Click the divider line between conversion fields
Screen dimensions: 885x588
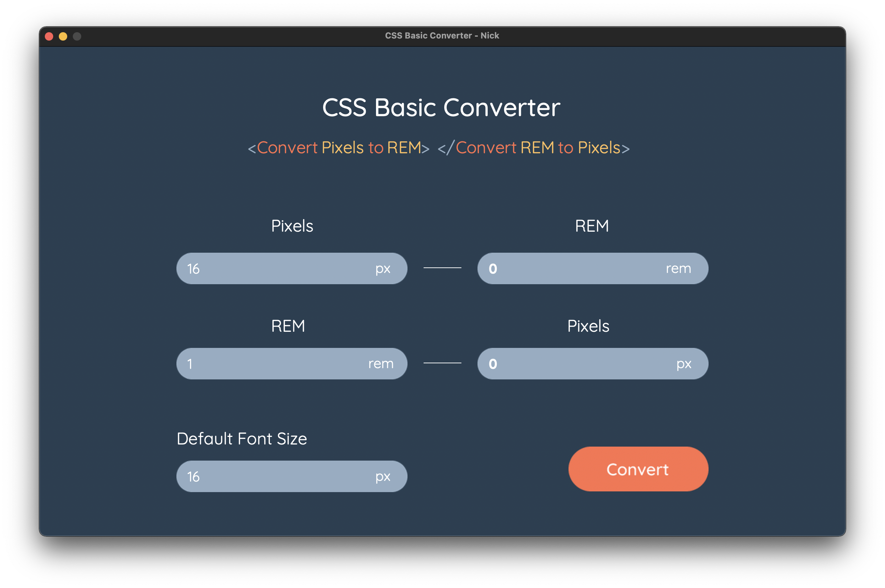coord(442,268)
